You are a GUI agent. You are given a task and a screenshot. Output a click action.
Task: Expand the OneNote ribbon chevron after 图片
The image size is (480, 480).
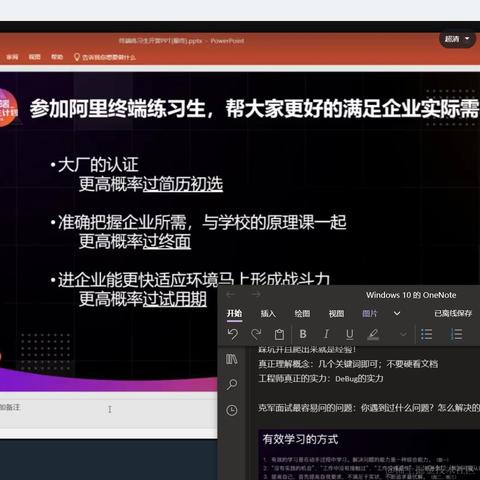point(397,313)
